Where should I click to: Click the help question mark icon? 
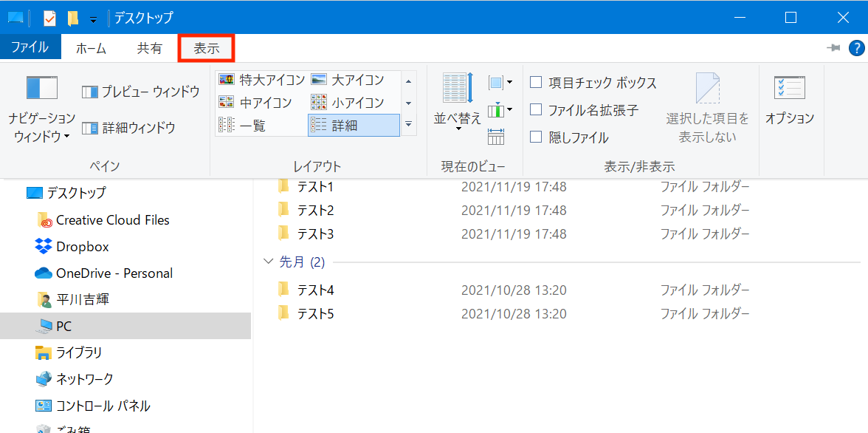[856, 48]
